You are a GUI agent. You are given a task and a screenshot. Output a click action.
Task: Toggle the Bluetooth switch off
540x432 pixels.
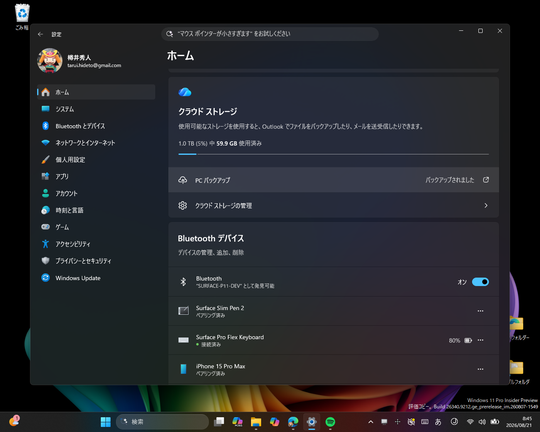[480, 282]
